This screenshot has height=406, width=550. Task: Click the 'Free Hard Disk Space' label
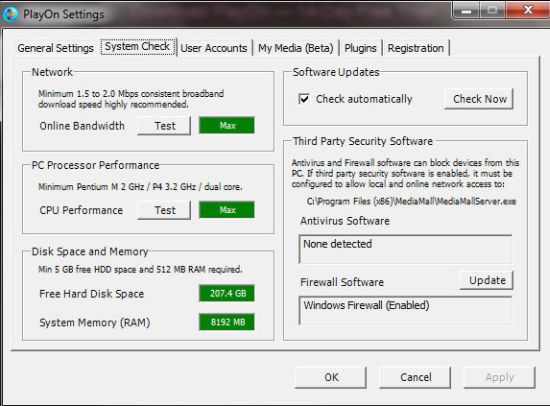[x=92, y=294]
